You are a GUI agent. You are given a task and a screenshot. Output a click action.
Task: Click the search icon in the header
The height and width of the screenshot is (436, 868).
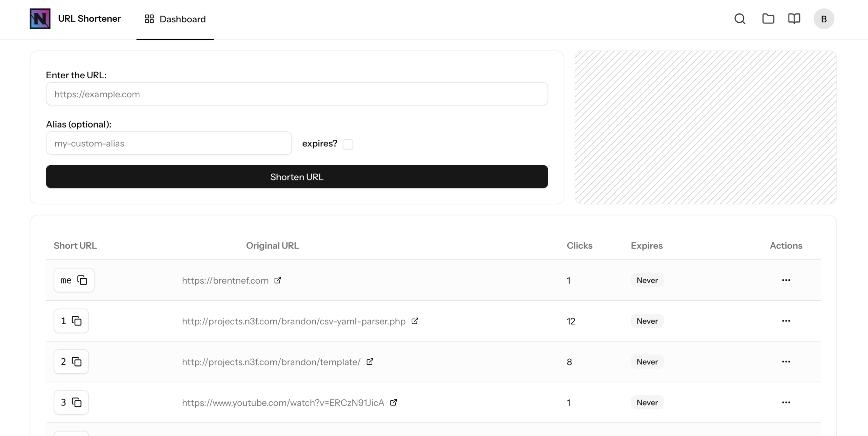click(740, 19)
